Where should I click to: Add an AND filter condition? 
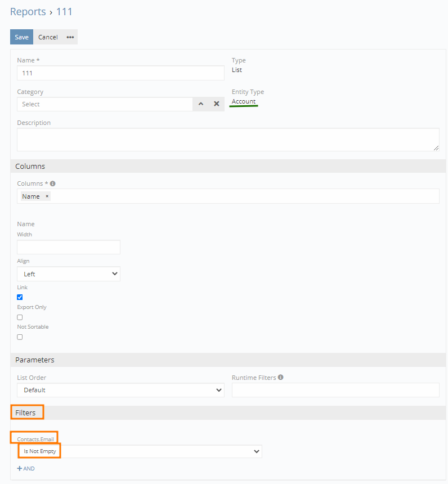tap(26, 468)
